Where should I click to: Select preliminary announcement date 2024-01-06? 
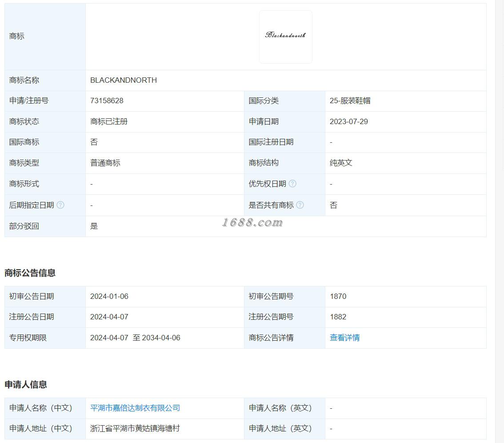click(109, 296)
